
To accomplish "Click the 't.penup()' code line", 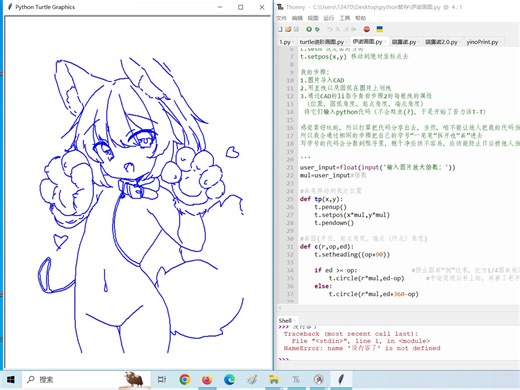I will pyautogui.click(x=330, y=207).
